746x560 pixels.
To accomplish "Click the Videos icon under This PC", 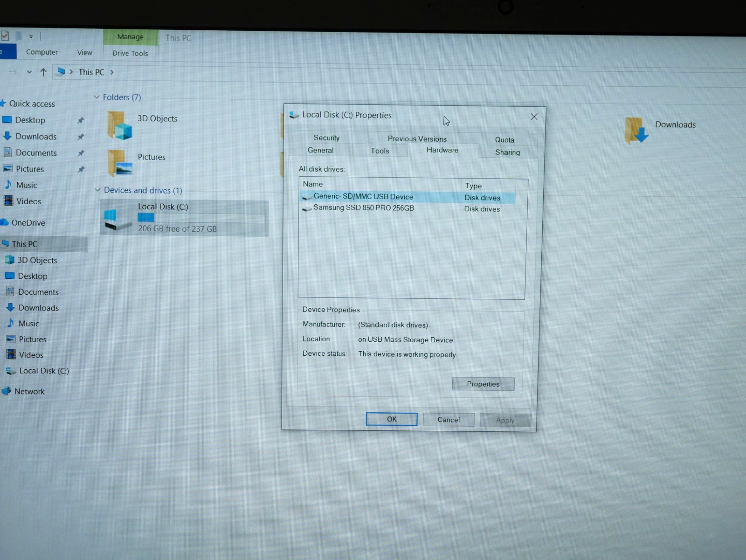I will pos(11,354).
